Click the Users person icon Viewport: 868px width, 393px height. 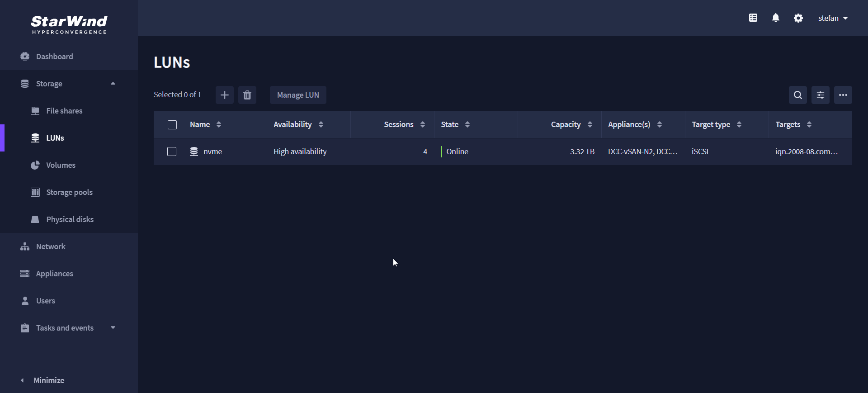(x=25, y=301)
